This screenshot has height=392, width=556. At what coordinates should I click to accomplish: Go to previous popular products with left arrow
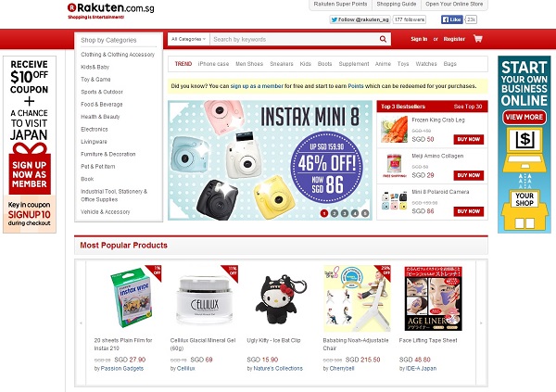coord(81,322)
